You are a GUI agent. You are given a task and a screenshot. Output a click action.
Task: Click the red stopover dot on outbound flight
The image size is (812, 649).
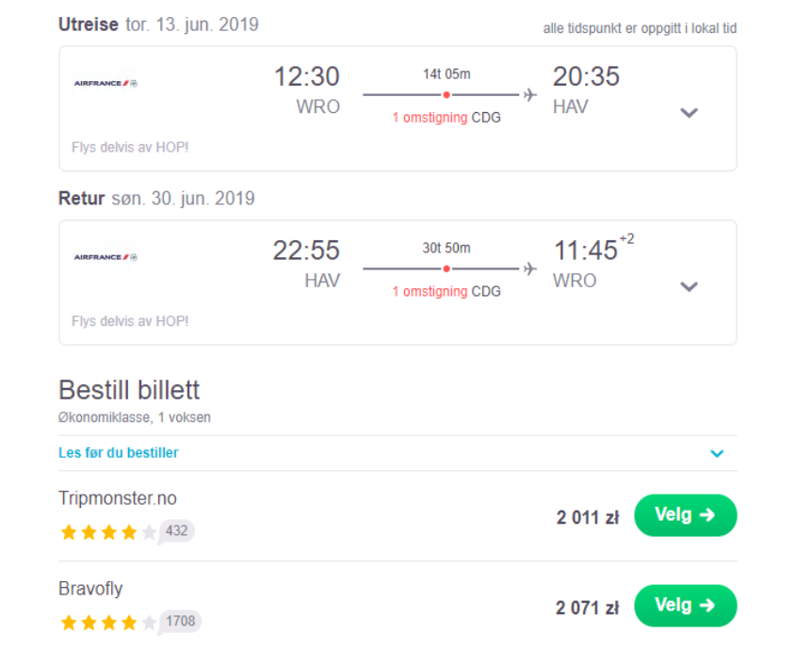447,95
